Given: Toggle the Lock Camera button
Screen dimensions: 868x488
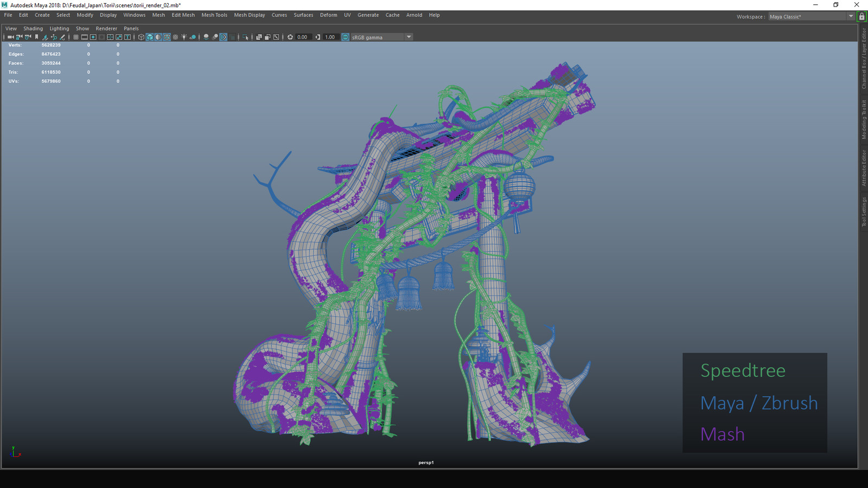Looking at the screenshot, I should (x=19, y=37).
